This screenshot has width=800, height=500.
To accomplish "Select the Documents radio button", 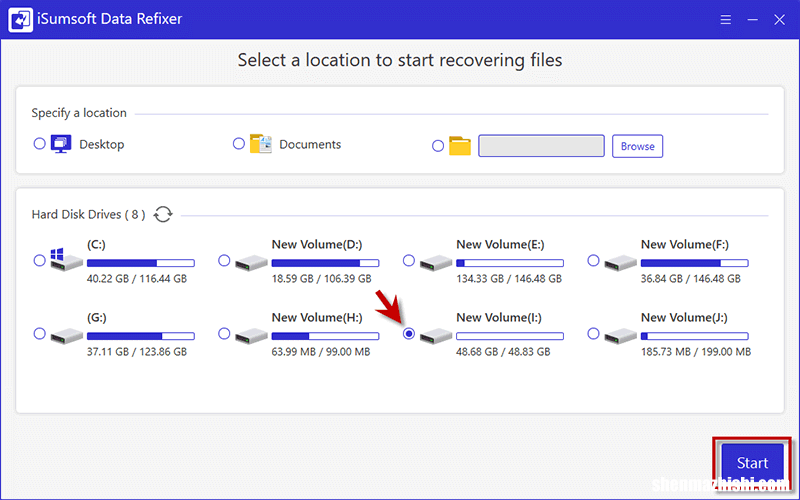I will (239, 144).
